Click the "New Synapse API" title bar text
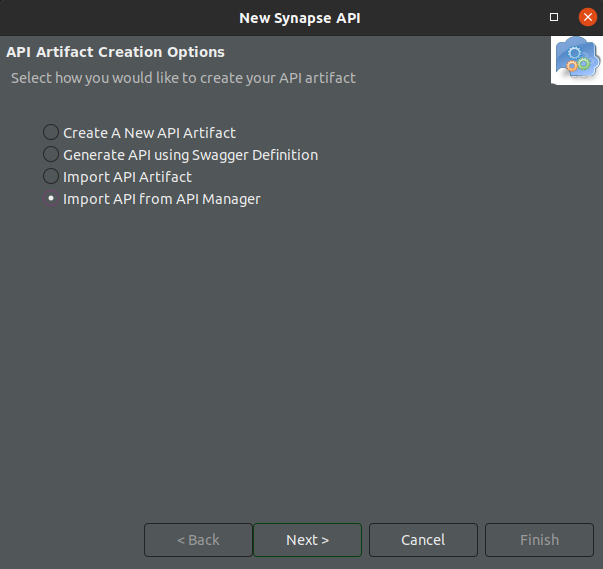Viewport: 603px width, 569px height. click(301, 18)
